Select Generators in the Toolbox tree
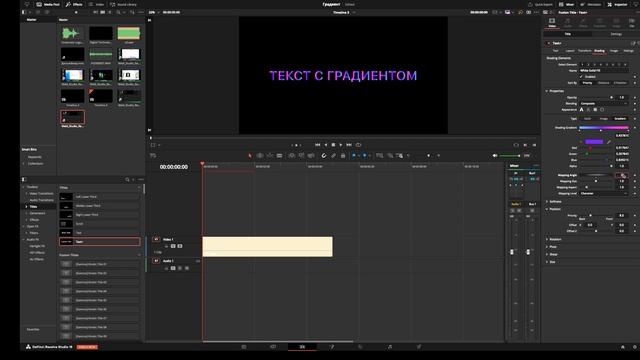The height and width of the screenshot is (360, 640). [x=38, y=213]
